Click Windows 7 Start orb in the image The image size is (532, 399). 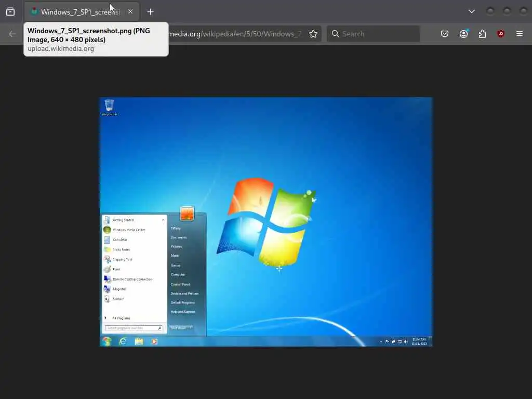[107, 341]
